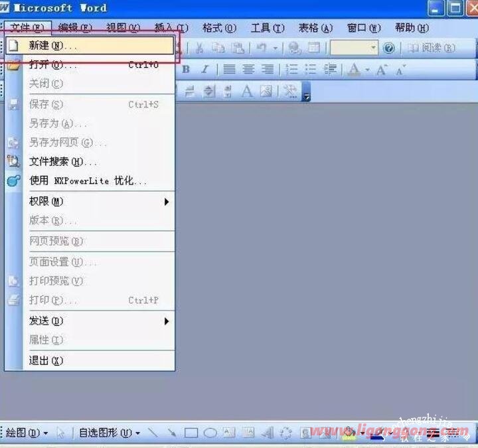Open the Undo history dropdown arrow

point(276,48)
